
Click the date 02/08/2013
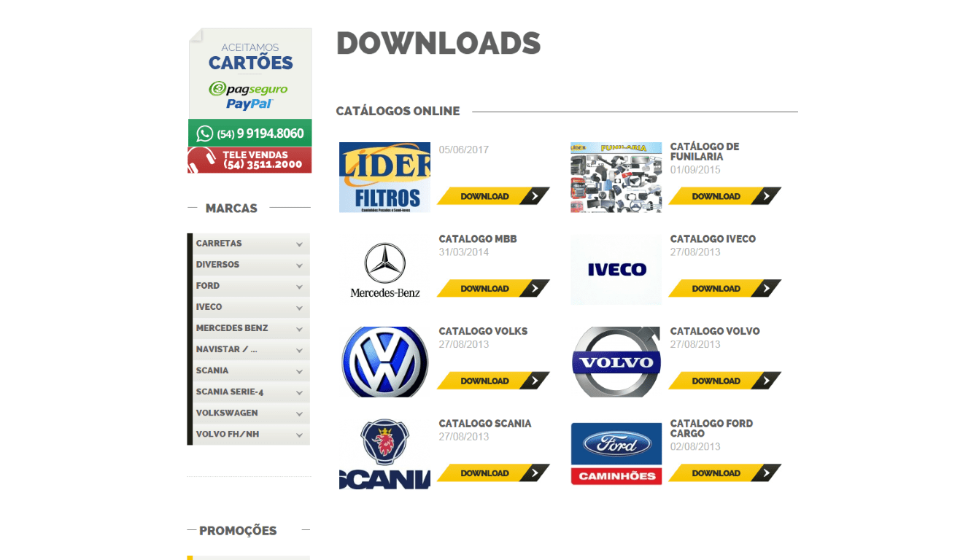(695, 447)
